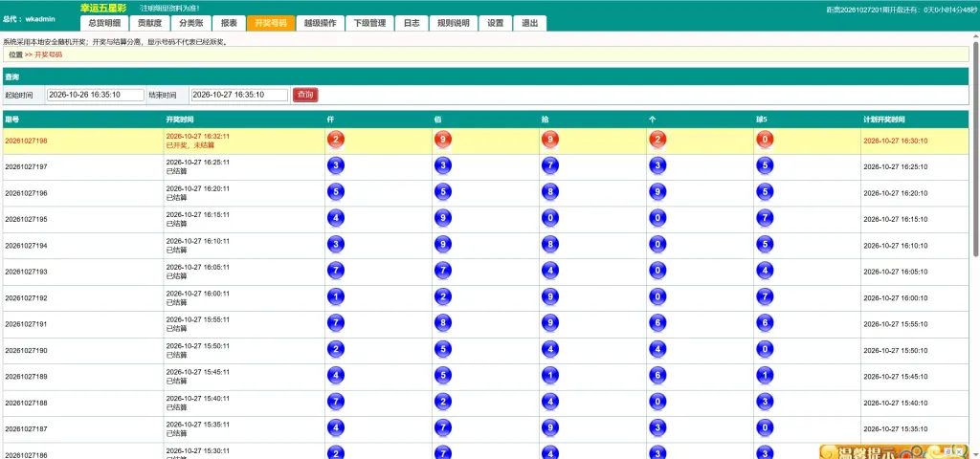The image size is (980, 459).
Task: Click 仟 ball in issue 20261027197
Action: [336, 166]
